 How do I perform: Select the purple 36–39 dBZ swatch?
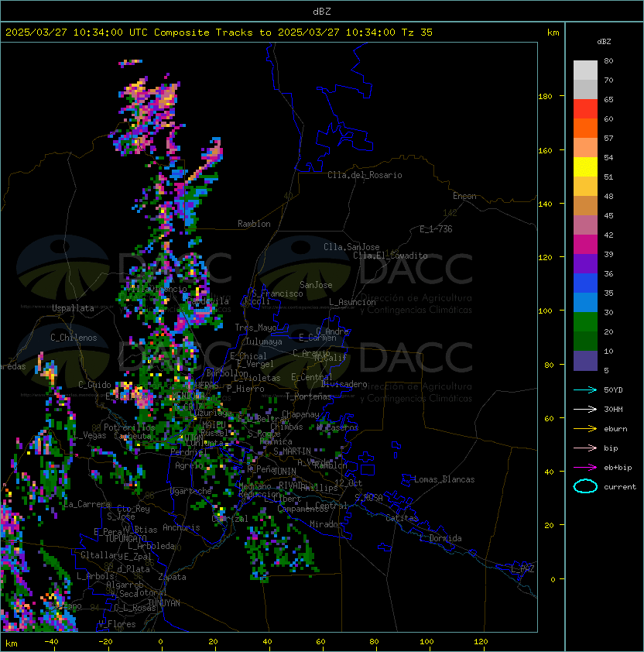tap(585, 263)
